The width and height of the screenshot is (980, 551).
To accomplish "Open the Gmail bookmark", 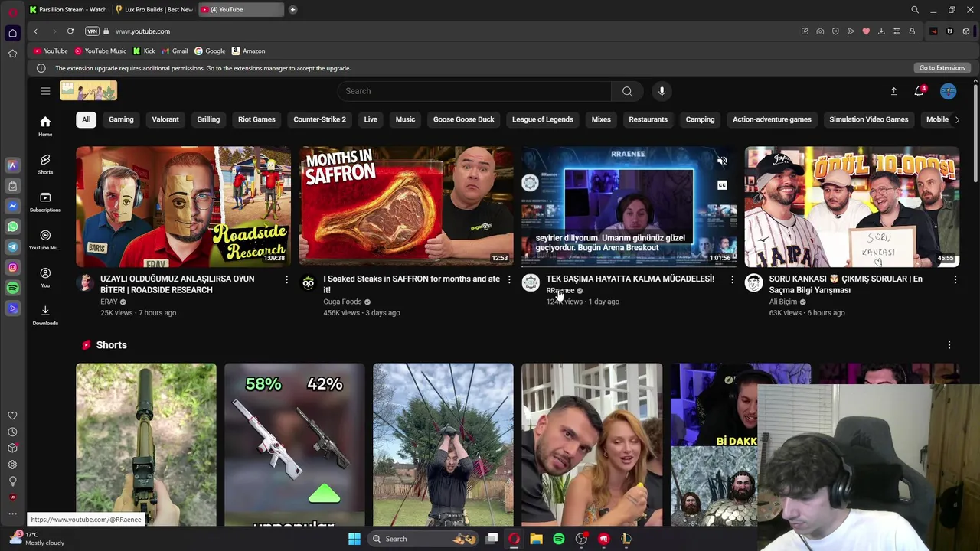I will tap(175, 51).
